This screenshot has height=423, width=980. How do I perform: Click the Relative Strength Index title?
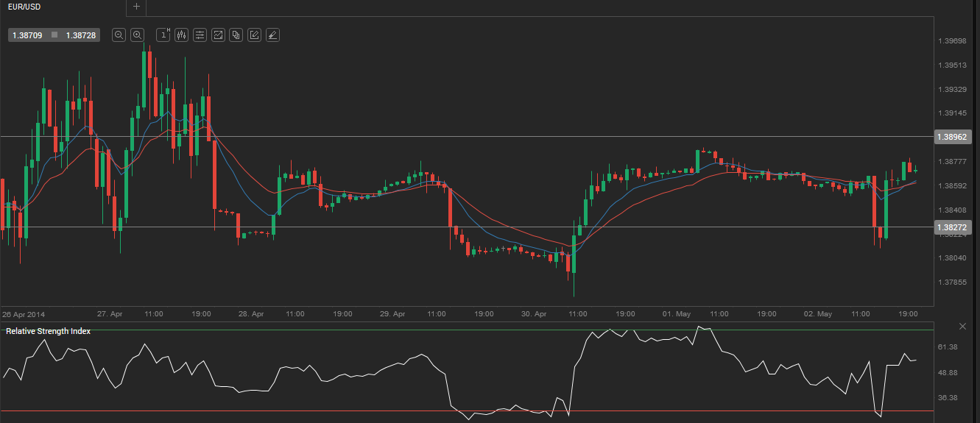[x=49, y=331]
